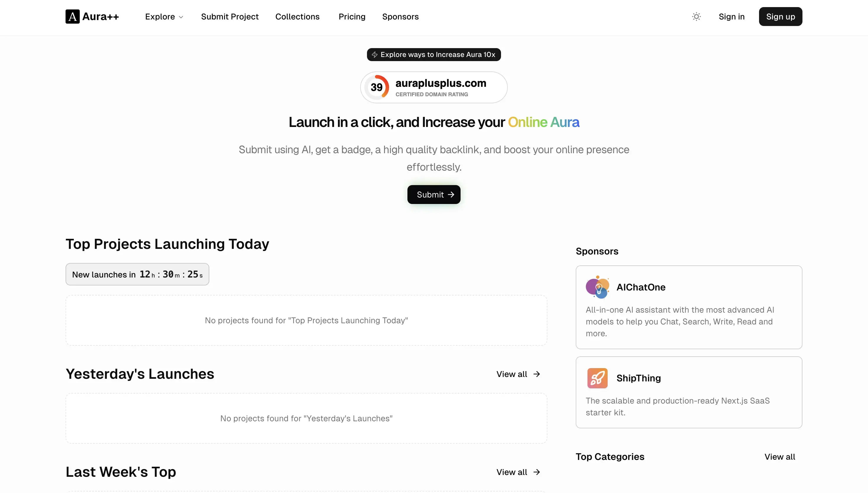868x493 pixels.
Task: Open the Pricing page
Action: [352, 17]
